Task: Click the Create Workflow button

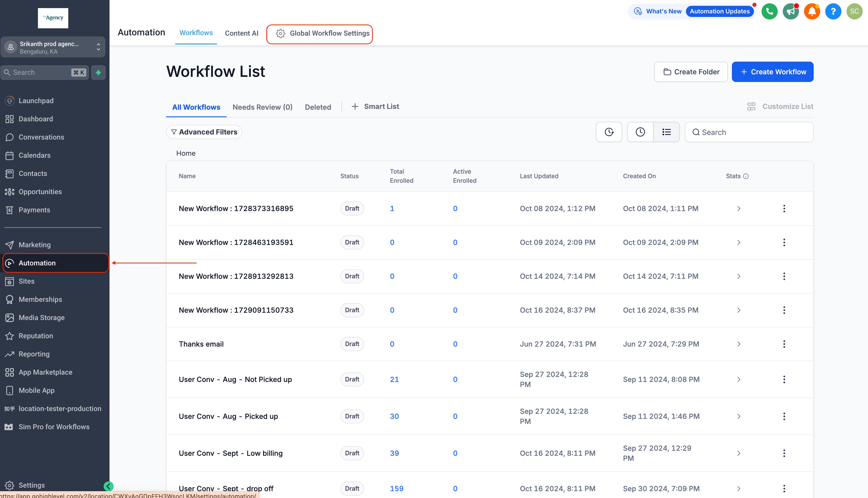Action: [773, 72]
